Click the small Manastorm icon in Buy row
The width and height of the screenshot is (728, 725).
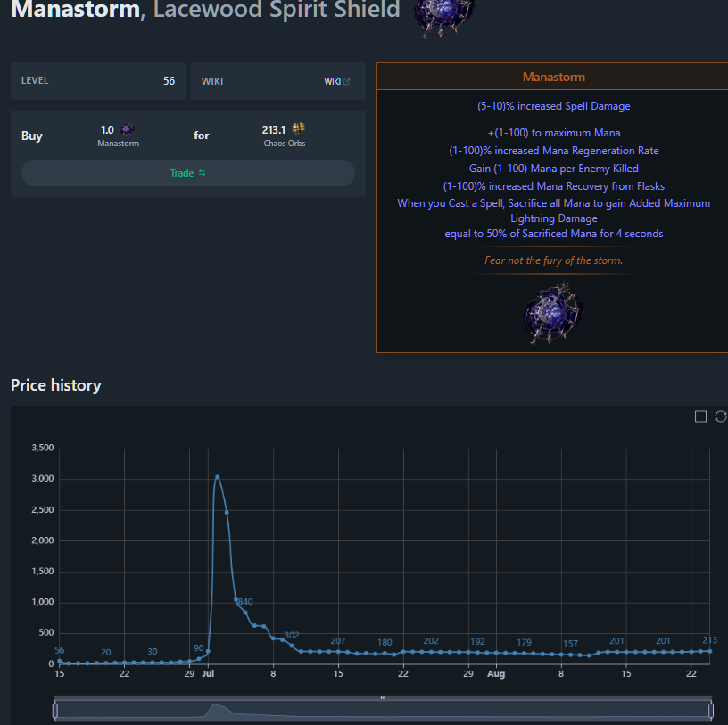tap(128, 129)
